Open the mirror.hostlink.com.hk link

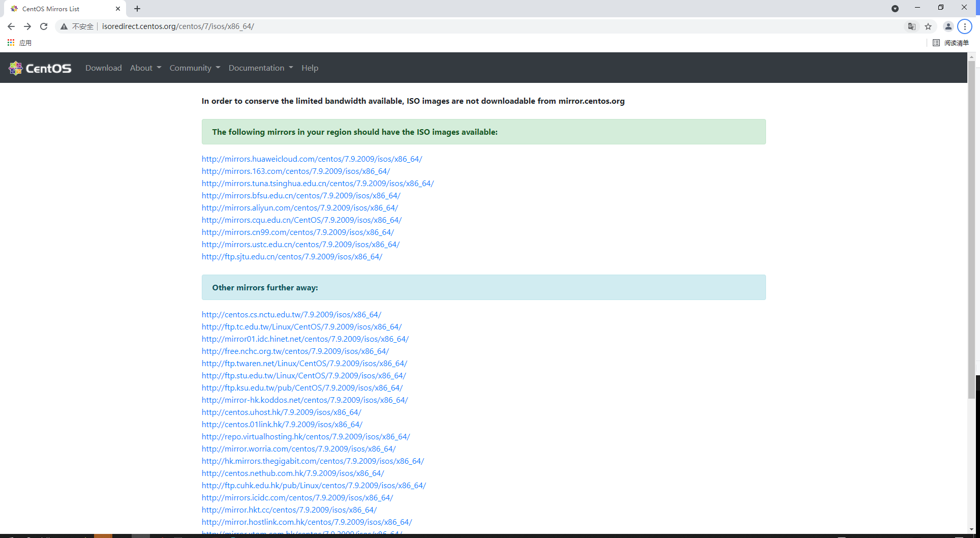click(x=307, y=522)
